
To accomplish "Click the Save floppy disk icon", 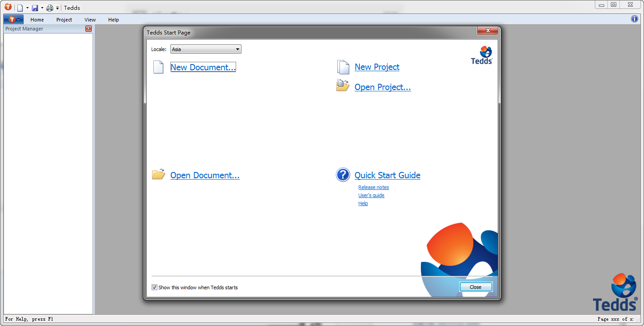I will point(35,8).
